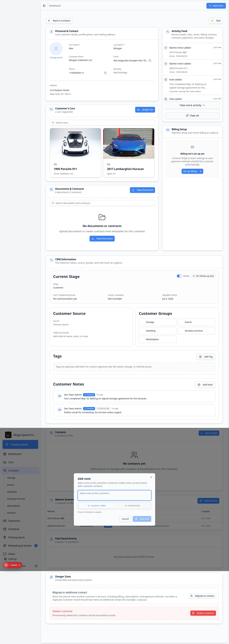This screenshot has height=644, width=229.
Task: Go Back to Contacts
Action: coord(59,21)
